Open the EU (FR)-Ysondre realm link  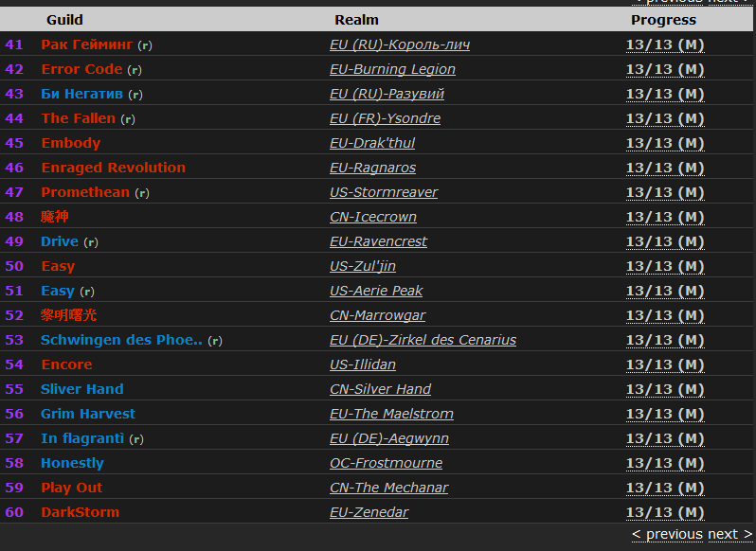coord(385,118)
